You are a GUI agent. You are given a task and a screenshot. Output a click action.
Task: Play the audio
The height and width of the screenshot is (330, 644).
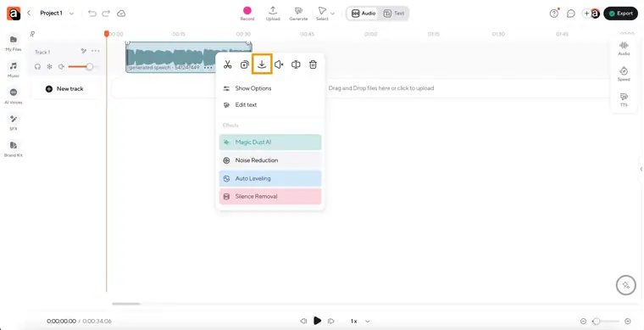[x=317, y=321]
